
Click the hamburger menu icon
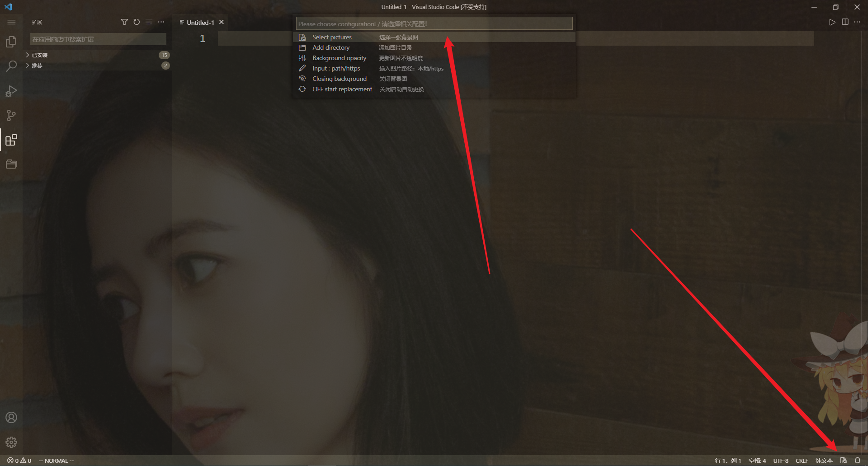coord(11,22)
